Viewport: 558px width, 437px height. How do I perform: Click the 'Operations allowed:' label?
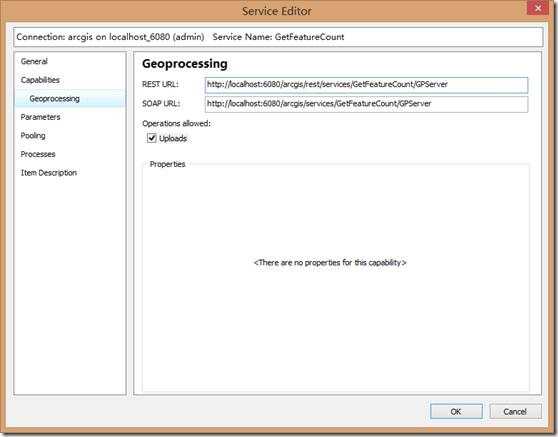pyautogui.click(x=177, y=123)
